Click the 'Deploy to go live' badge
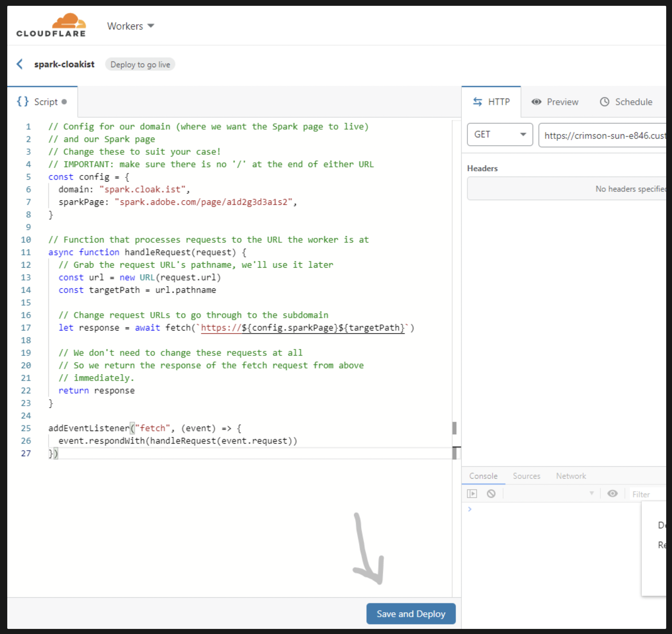Viewport: 672px width, 634px height. pyautogui.click(x=140, y=65)
